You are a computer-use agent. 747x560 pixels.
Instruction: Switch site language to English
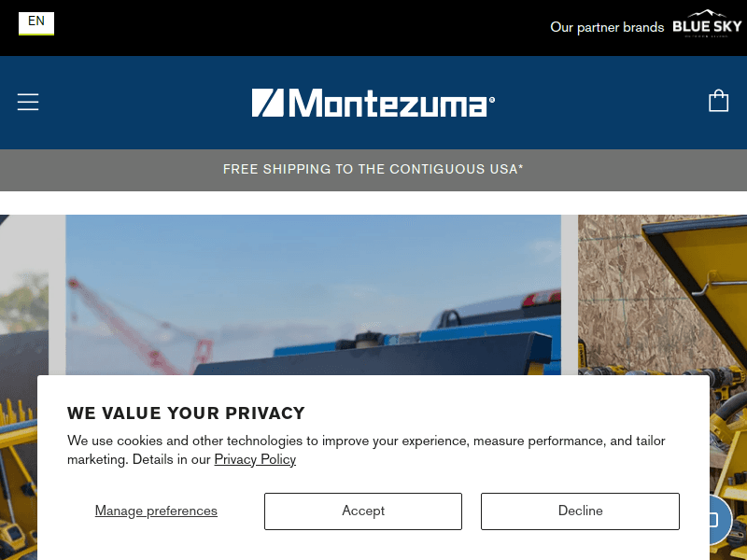36,21
